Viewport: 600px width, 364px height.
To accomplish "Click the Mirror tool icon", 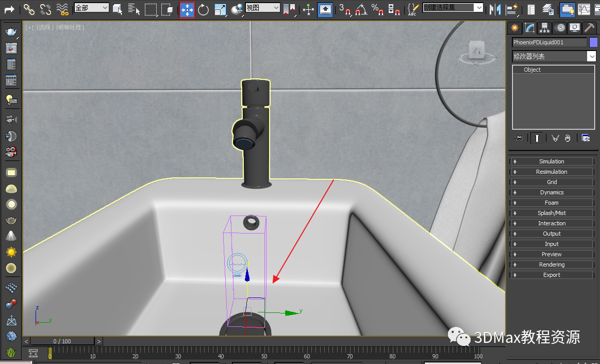I will coord(495,9).
